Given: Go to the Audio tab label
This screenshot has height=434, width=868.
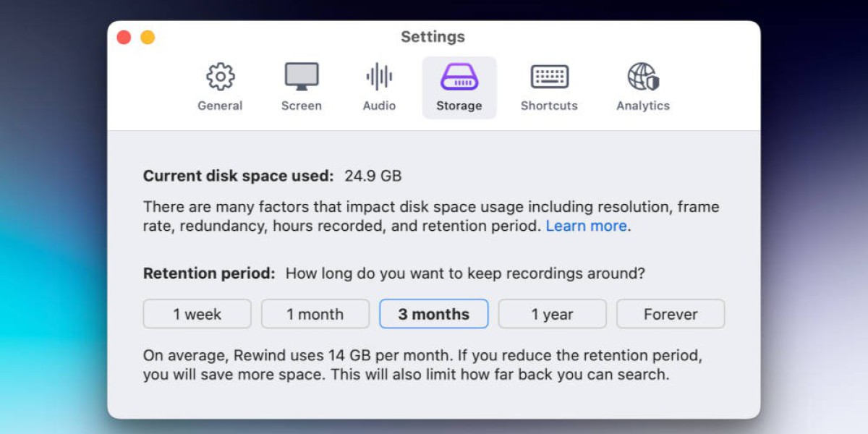Looking at the screenshot, I should point(379,106).
